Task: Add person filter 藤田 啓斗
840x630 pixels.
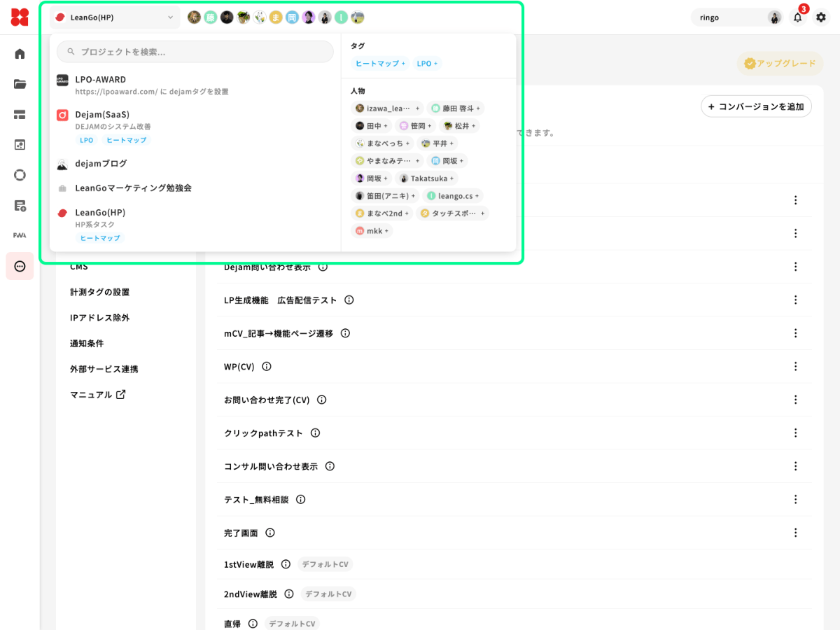Action: pyautogui.click(x=455, y=108)
